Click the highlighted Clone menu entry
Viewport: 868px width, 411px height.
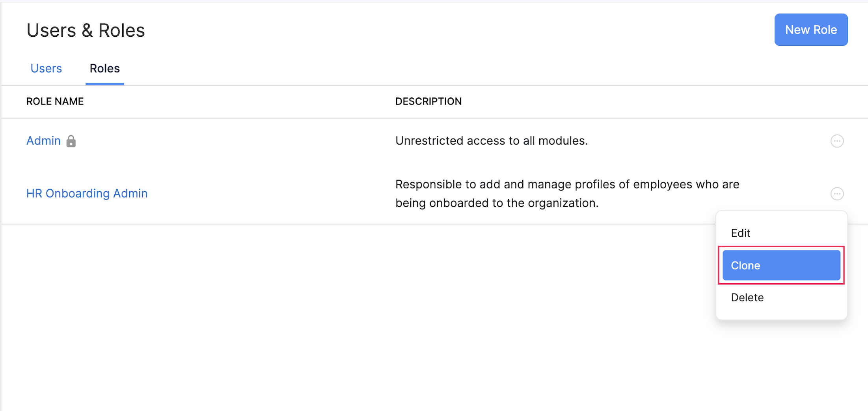coord(781,265)
